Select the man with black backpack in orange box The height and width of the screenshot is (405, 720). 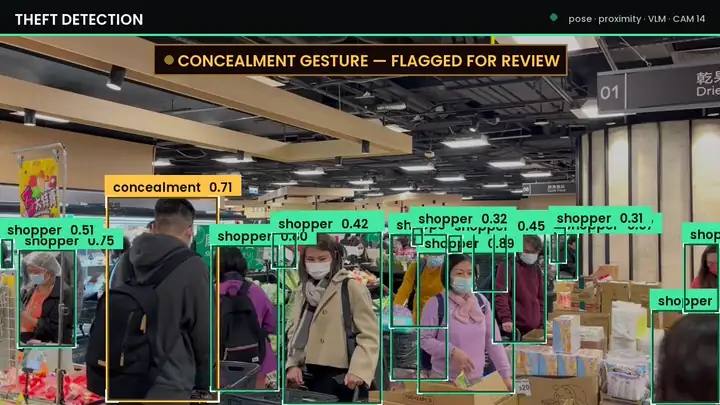coord(163,299)
